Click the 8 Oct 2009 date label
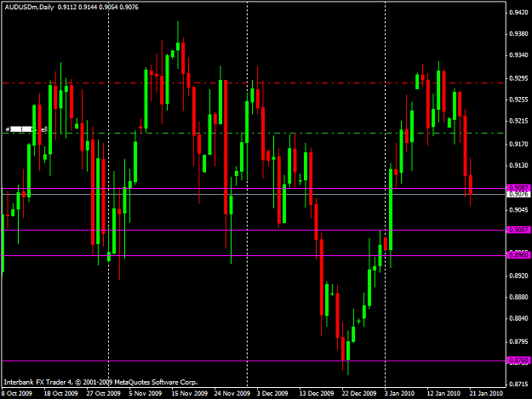 click(17, 393)
